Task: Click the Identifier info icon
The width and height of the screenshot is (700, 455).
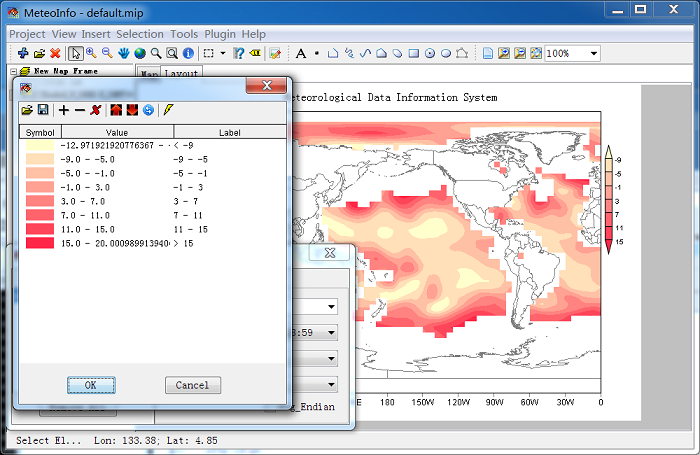Action: click(x=188, y=53)
